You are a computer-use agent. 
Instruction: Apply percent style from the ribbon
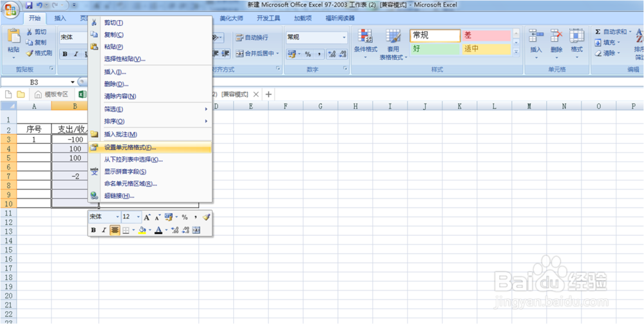[308, 54]
